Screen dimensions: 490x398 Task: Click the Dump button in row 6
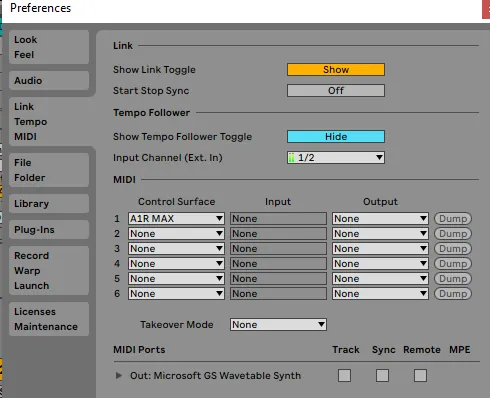[453, 293]
